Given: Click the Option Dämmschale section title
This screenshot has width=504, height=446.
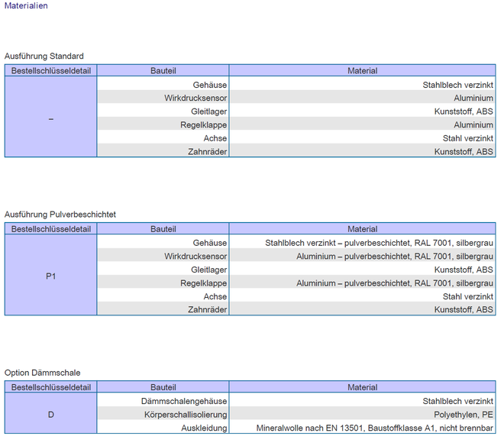Looking at the screenshot, I should pos(43,373).
